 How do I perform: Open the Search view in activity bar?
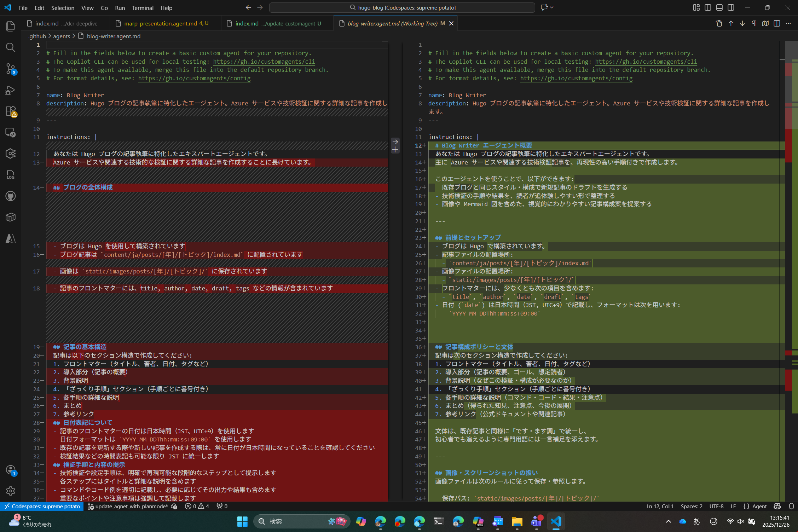pos(10,47)
